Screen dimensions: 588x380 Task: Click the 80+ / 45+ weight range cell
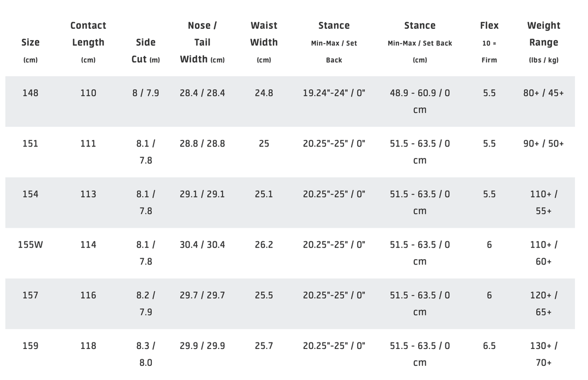[543, 93]
